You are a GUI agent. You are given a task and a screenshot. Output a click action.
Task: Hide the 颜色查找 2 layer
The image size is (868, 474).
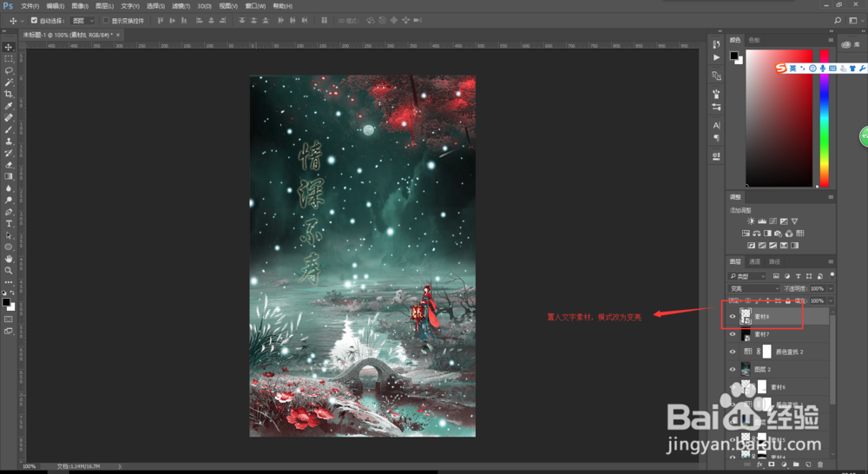[x=733, y=352]
